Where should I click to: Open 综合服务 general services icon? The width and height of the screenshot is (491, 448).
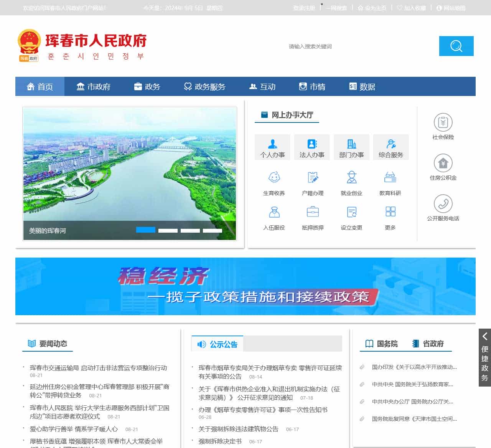(391, 147)
